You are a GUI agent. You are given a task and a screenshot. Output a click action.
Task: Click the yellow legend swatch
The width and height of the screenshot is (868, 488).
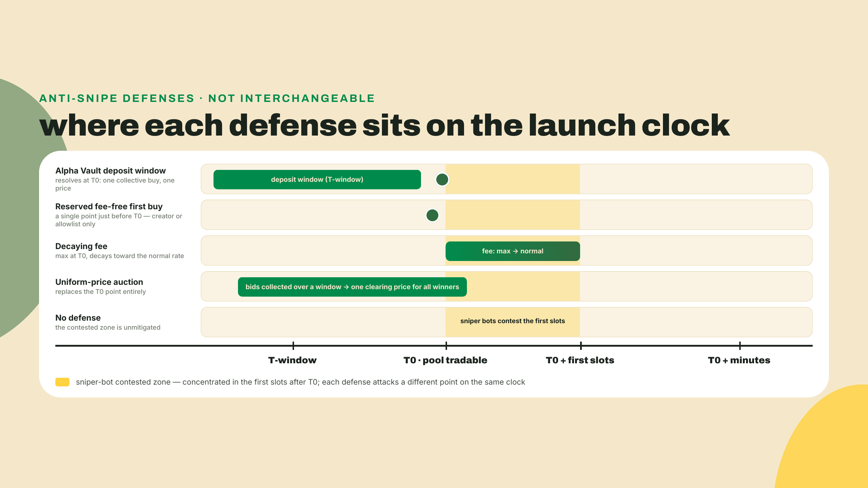click(62, 382)
